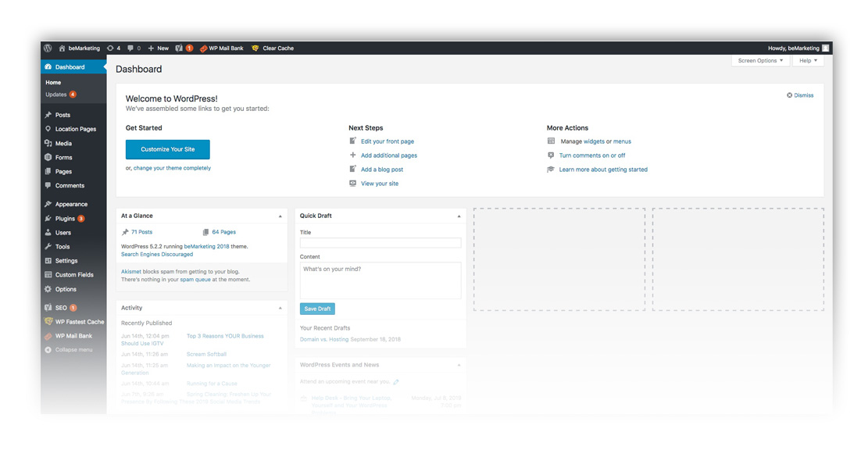Open Location Pages in the sidebar
The width and height of the screenshot is (868, 468).
pyautogui.click(x=75, y=129)
